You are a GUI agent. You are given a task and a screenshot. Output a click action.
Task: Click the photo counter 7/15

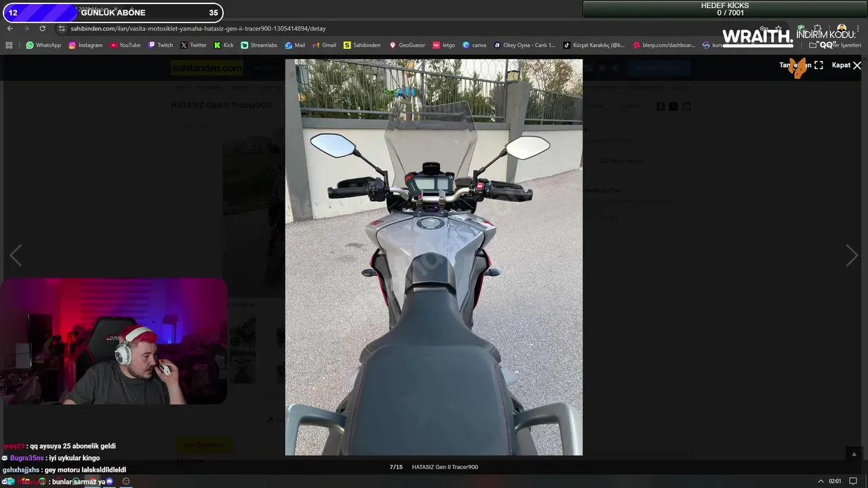396,467
